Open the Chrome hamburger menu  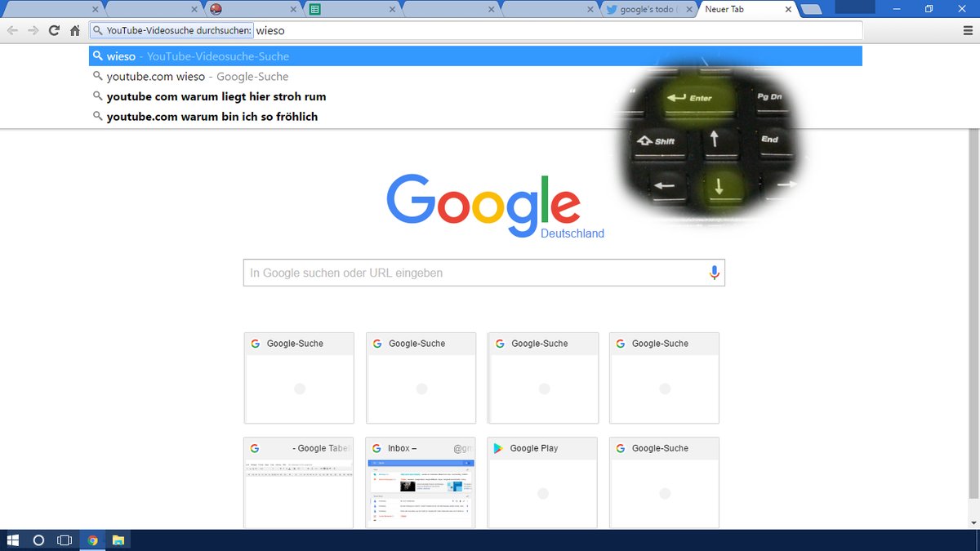tap(968, 30)
